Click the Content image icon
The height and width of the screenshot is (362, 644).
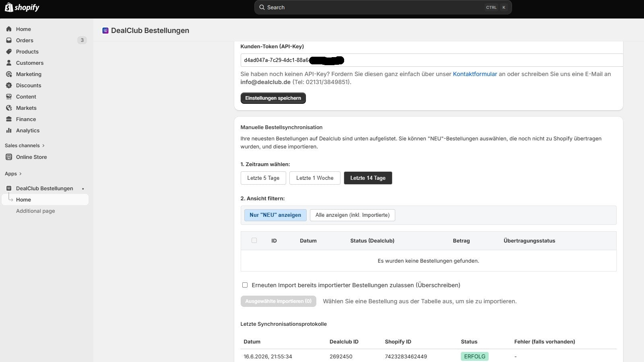[x=9, y=97]
